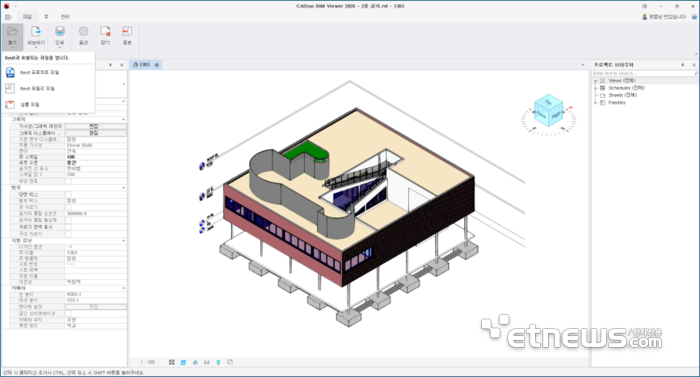Click the Exit (종료) ribbon icon
700x377 pixels.
point(127,31)
